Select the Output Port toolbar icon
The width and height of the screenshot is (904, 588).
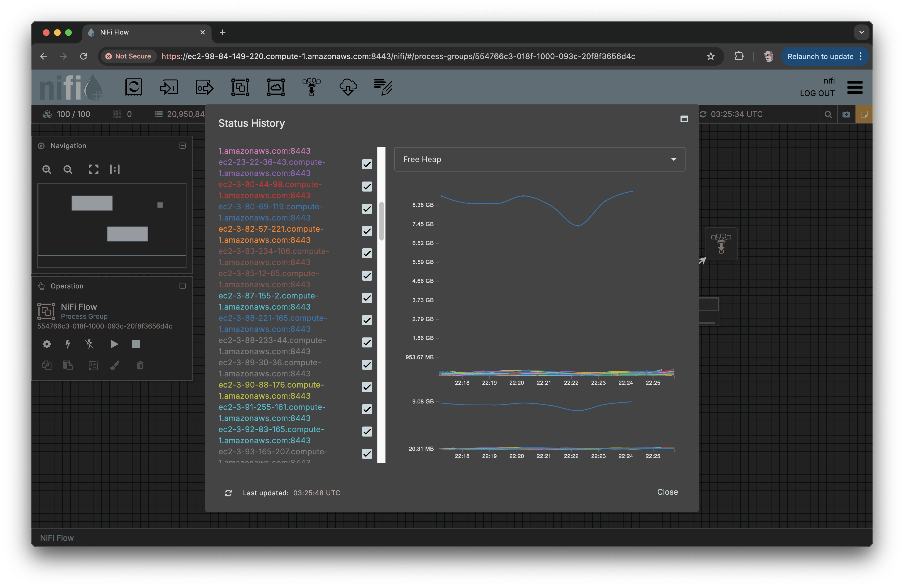pyautogui.click(x=204, y=87)
